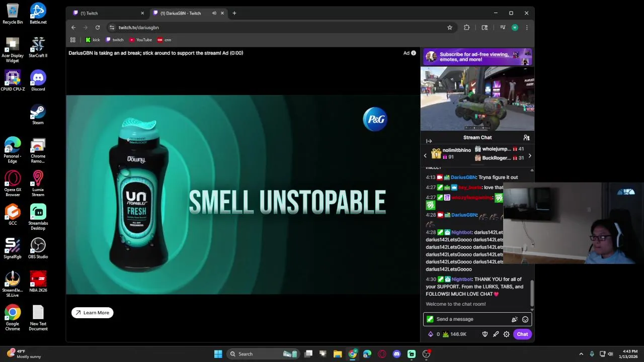Open OBS Studio desktop shortcut

pyautogui.click(x=38, y=248)
